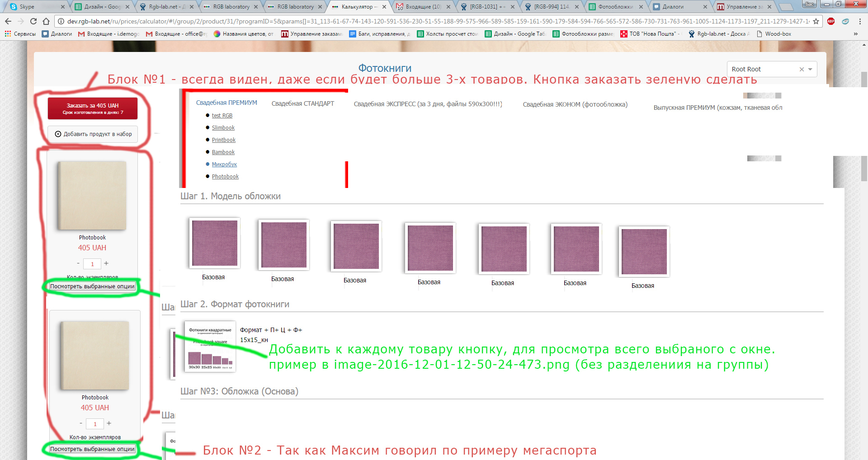Open the Сервисы apps grid icon

[x=8, y=34]
